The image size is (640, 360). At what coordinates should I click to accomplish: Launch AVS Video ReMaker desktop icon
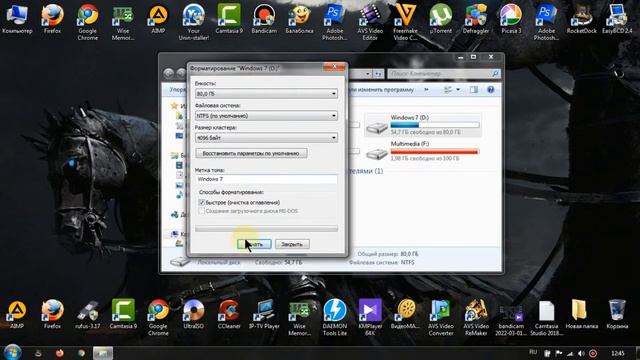point(476,318)
